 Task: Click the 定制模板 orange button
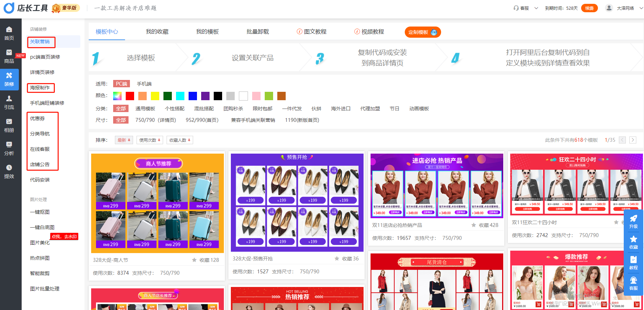pos(423,32)
